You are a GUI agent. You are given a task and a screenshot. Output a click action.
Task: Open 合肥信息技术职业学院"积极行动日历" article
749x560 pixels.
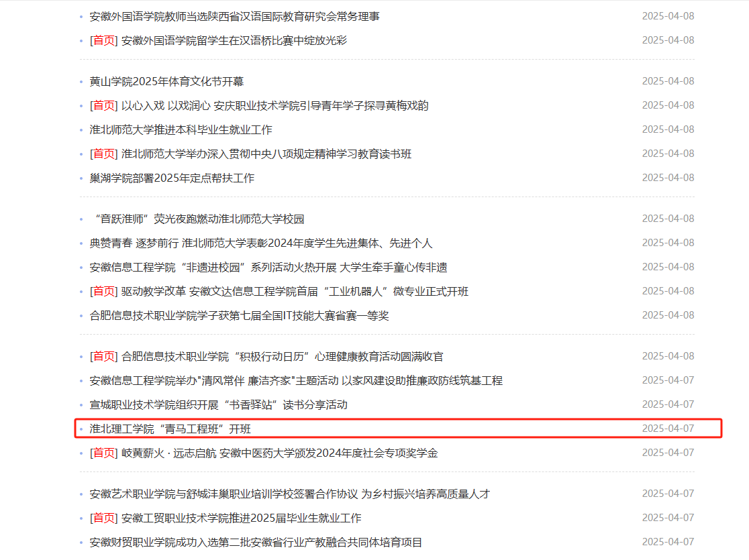pos(282,357)
